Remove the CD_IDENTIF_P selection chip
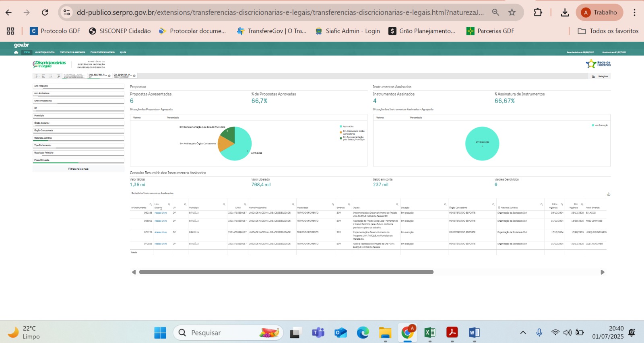Viewport: 644px width, 343px height. point(134,76)
